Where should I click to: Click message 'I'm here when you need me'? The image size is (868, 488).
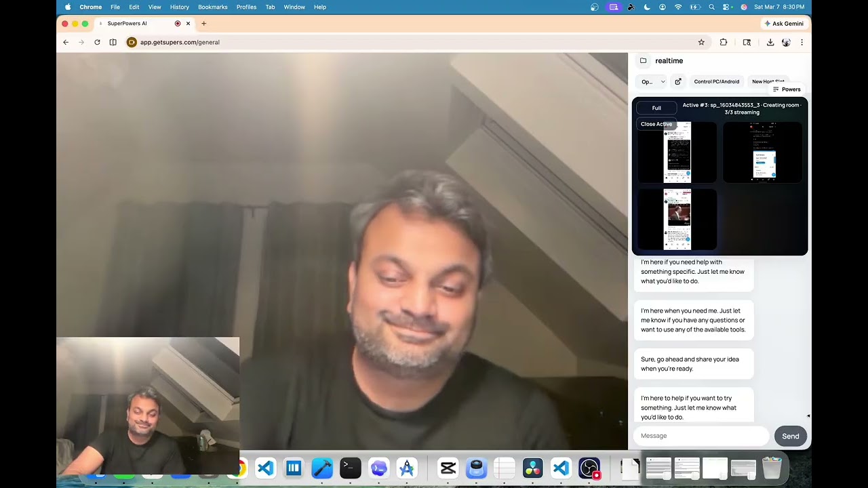693,320
